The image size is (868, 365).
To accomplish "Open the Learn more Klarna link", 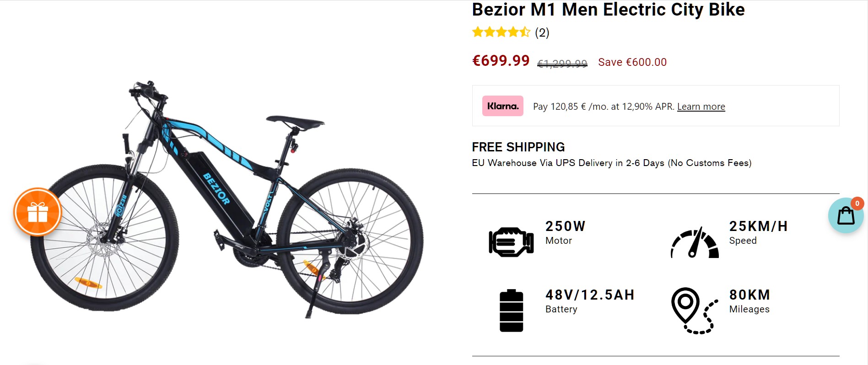I will pyautogui.click(x=701, y=106).
